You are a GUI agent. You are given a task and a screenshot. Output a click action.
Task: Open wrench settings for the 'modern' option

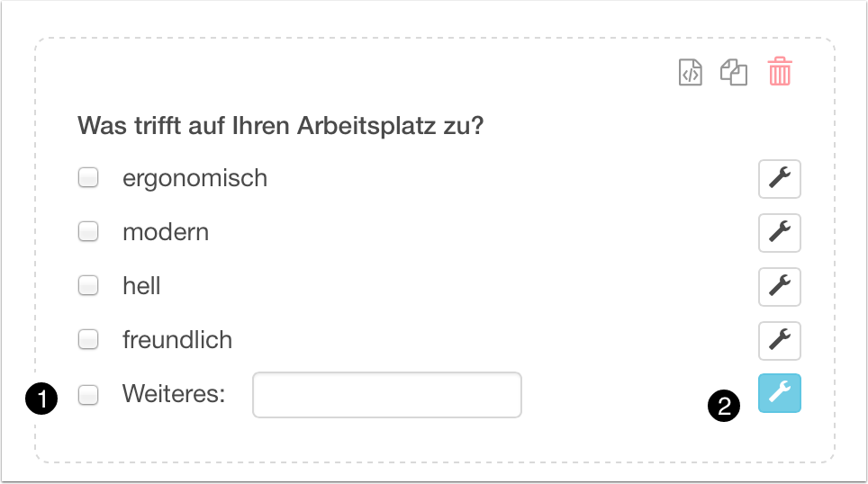779,233
